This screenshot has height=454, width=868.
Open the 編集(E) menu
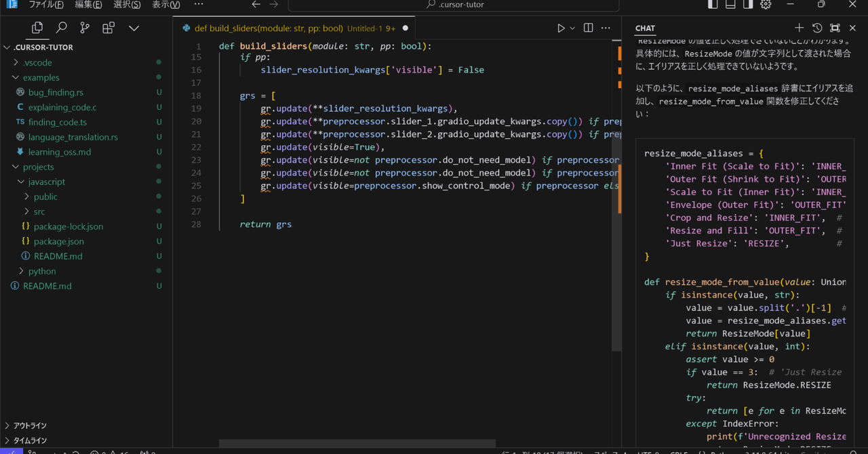pos(88,5)
